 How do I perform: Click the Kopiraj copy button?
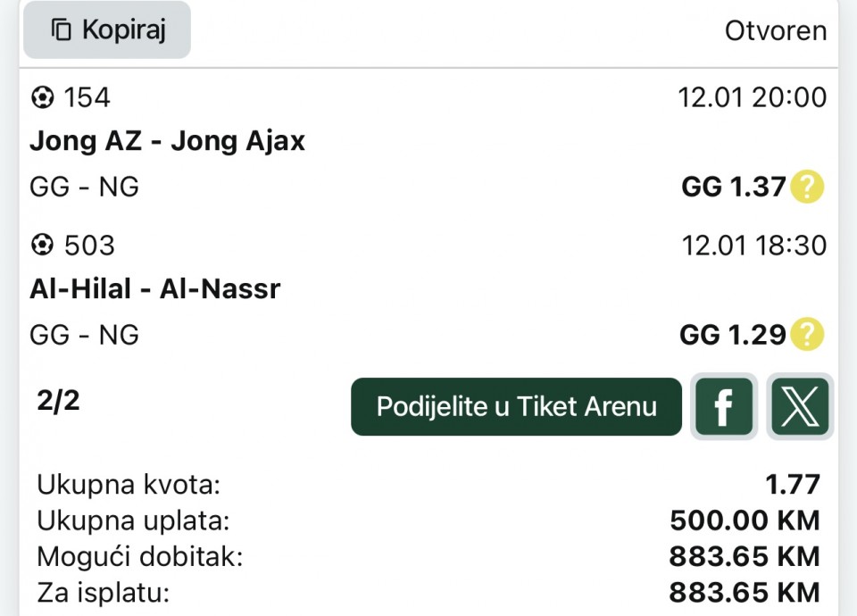click(x=107, y=30)
